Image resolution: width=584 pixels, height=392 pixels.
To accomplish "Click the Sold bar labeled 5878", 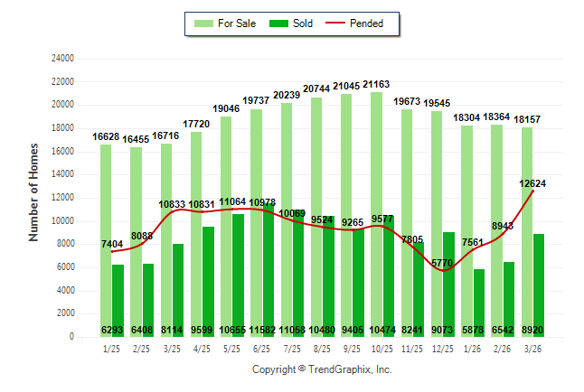I will tap(479, 298).
